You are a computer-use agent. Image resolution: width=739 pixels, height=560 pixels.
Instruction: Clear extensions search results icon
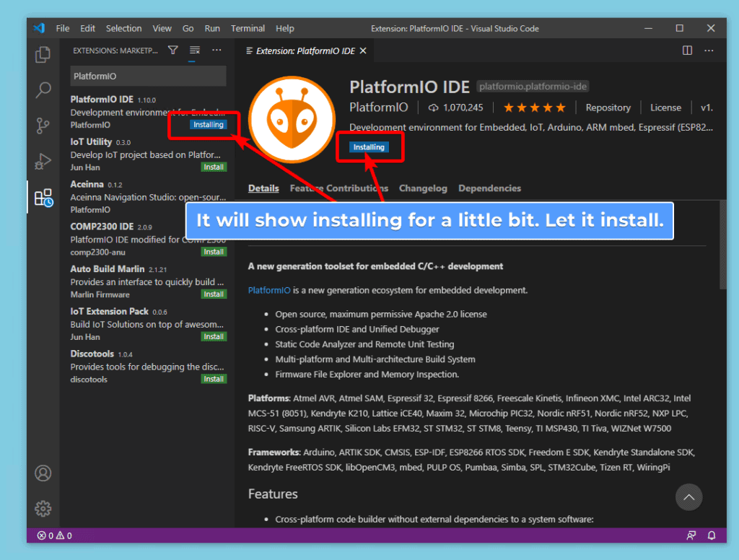click(195, 50)
